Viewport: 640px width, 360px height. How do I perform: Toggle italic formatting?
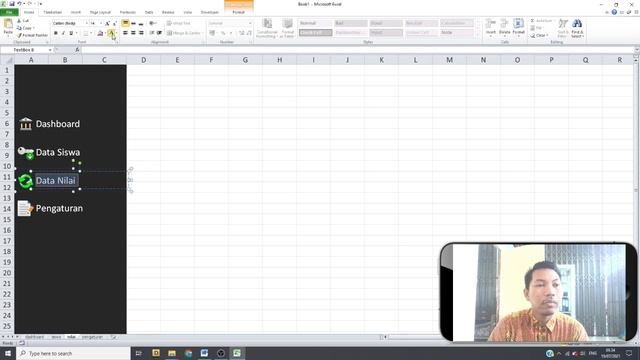coord(63,33)
